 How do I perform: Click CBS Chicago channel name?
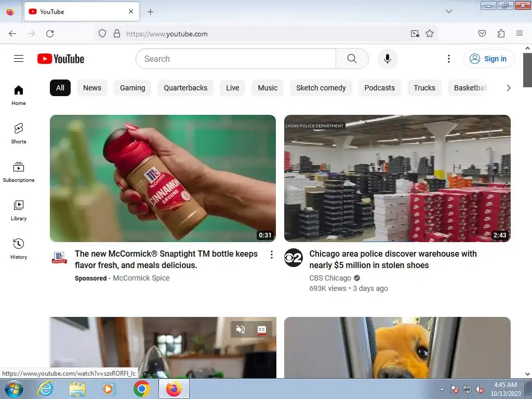click(330, 278)
